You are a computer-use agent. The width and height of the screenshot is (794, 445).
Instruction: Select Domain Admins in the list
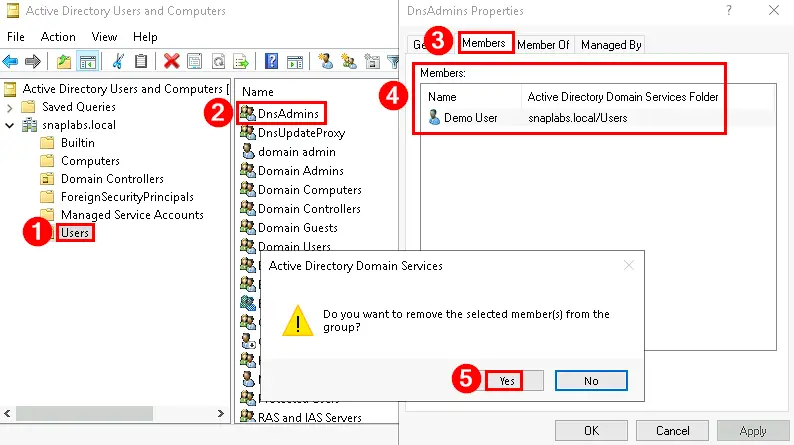pyautogui.click(x=301, y=171)
